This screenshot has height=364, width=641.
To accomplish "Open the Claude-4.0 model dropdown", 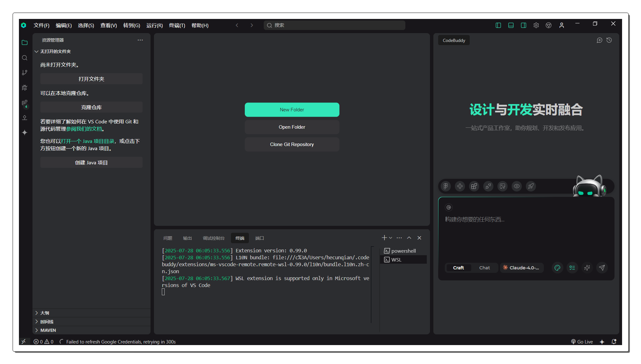I will point(521,268).
